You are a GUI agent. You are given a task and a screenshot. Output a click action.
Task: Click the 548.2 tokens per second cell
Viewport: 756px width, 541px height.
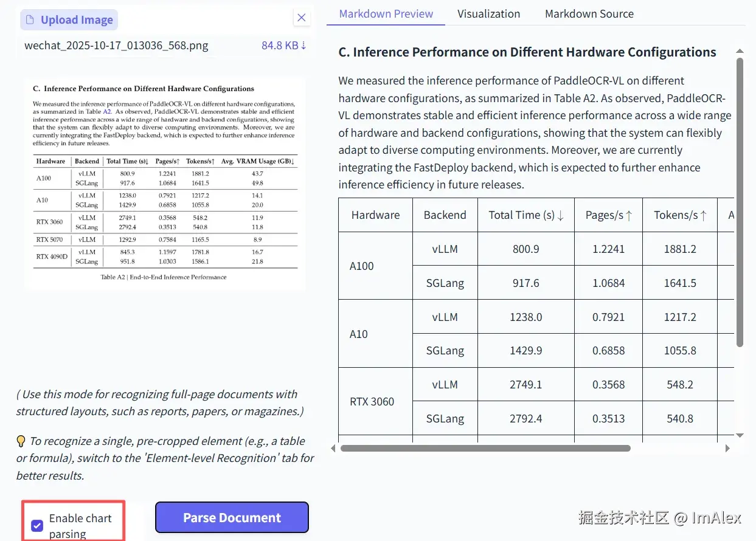coord(680,385)
